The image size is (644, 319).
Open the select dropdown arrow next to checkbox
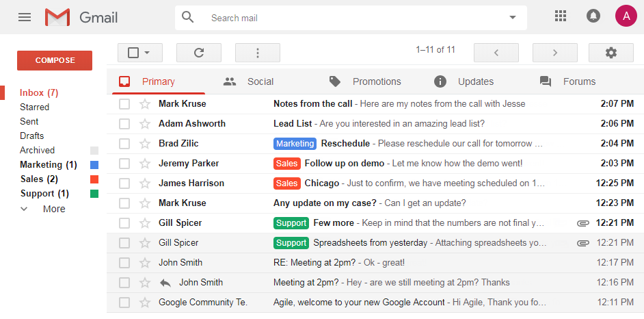point(147,53)
